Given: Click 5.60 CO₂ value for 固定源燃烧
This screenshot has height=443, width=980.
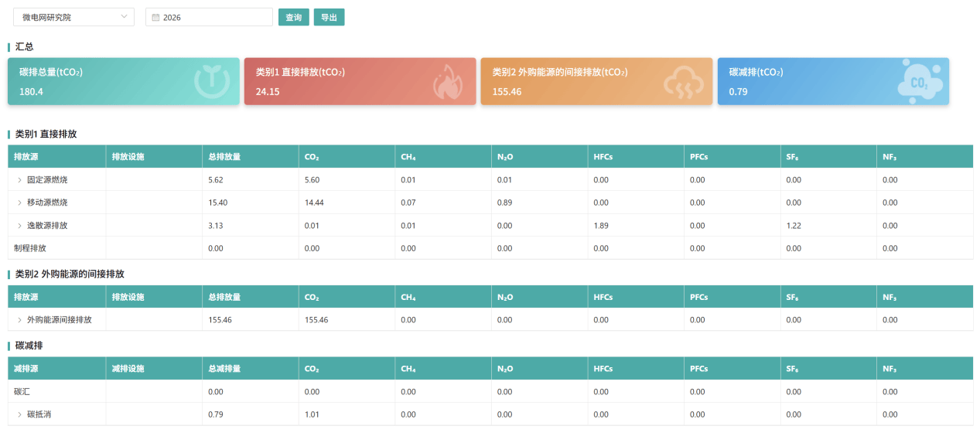Looking at the screenshot, I should click(312, 179).
